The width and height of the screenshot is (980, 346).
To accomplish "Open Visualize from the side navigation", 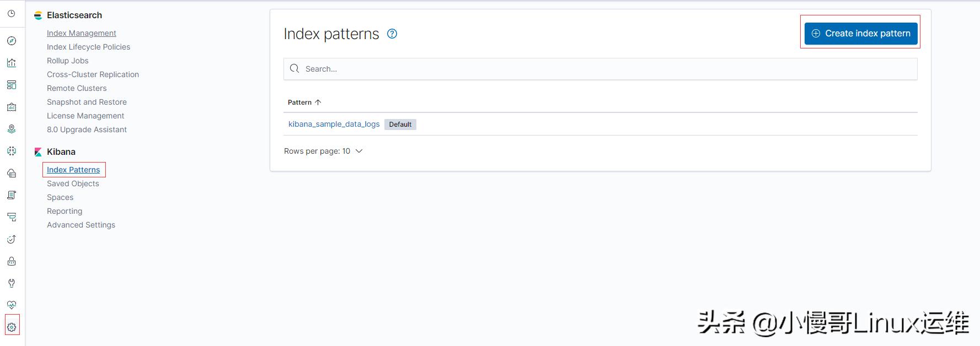I will click(12, 63).
